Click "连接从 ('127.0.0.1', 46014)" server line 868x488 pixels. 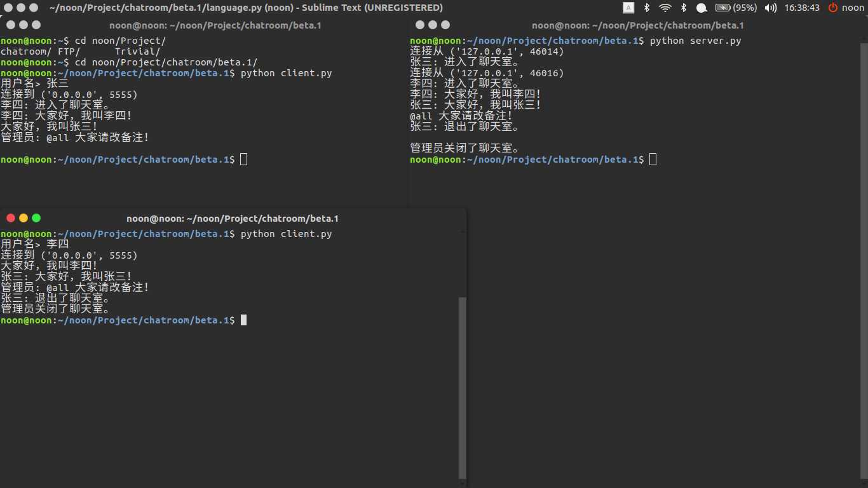[487, 51]
